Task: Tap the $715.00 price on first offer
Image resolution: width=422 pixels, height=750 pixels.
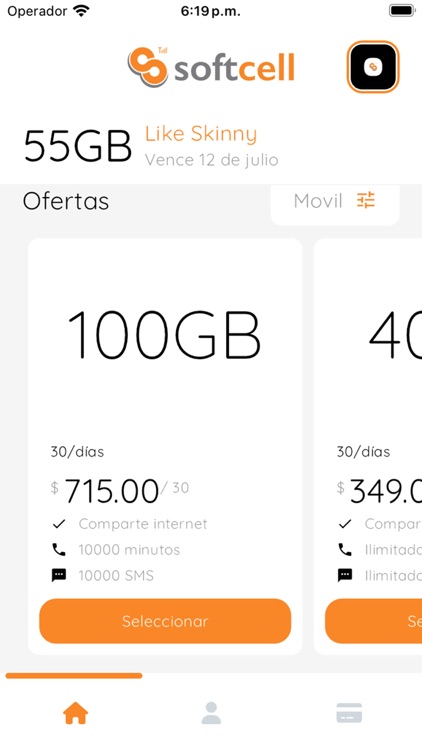Action: coord(111,491)
